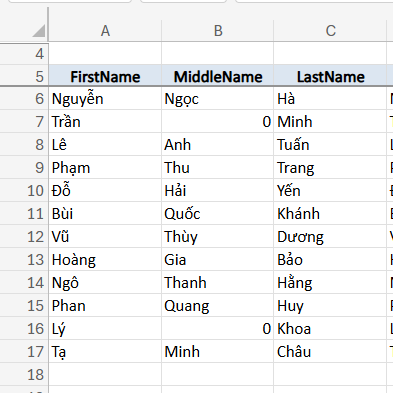Viewport: 393px width, 393px height.
Task: Select the cell containing Anh
Action: tap(218, 145)
